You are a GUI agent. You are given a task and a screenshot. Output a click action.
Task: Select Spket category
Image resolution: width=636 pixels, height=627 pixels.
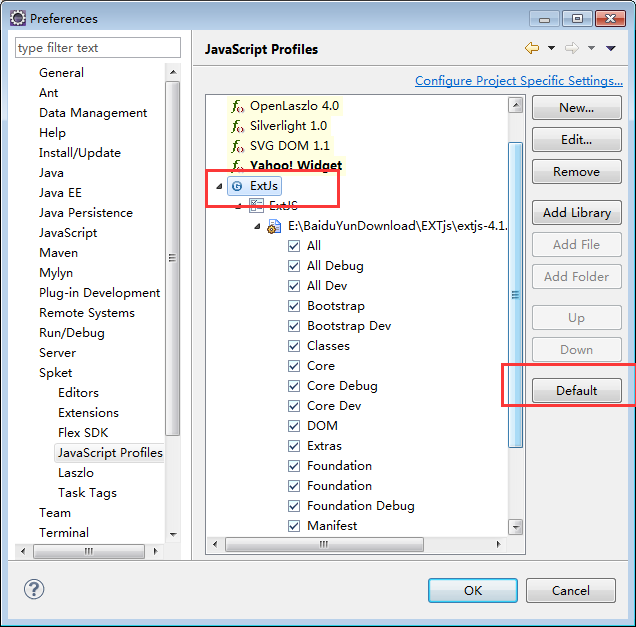pyautogui.click(x=55, y=373)
